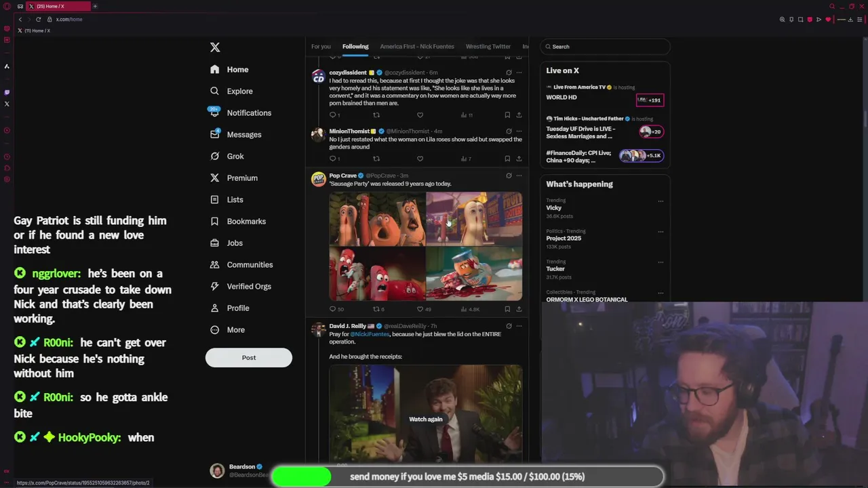Select the Home / X browser tab
The width and height of the screenshot is (868, 488).
[59, 6]
